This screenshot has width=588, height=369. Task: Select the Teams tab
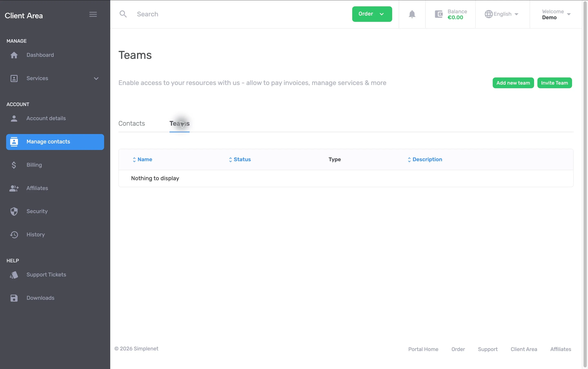click(x=179, y=123)
